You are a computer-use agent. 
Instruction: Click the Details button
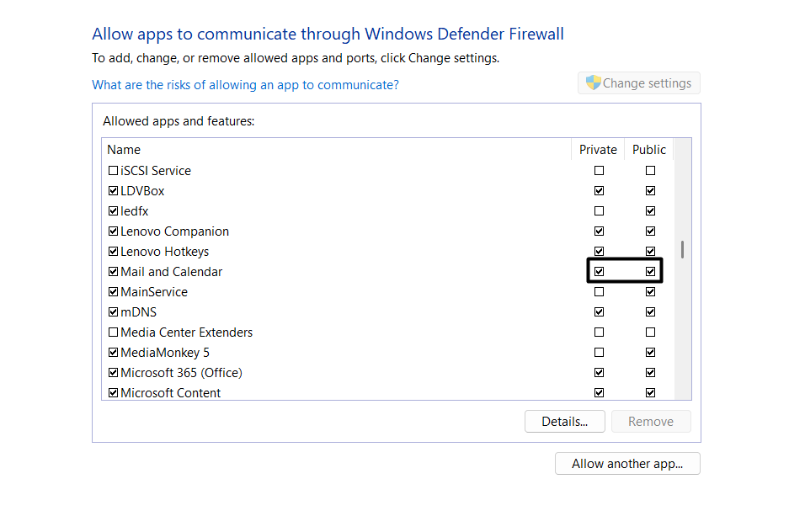pyautogui.click(x=564, y=422)
